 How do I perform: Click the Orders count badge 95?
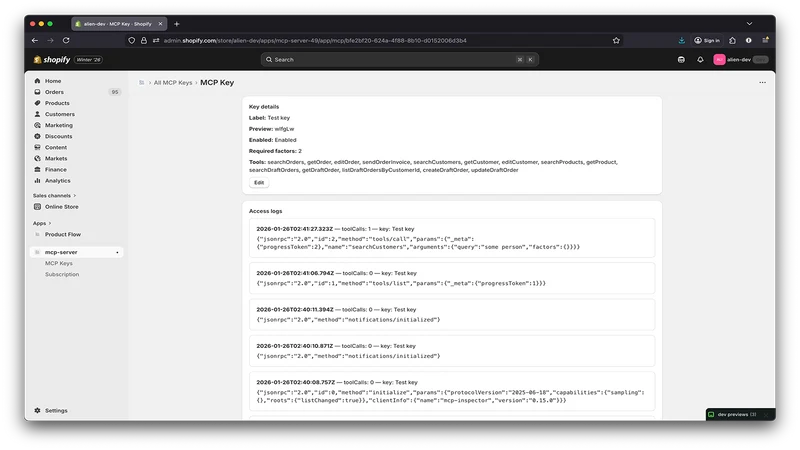click(x=115, y=92)
